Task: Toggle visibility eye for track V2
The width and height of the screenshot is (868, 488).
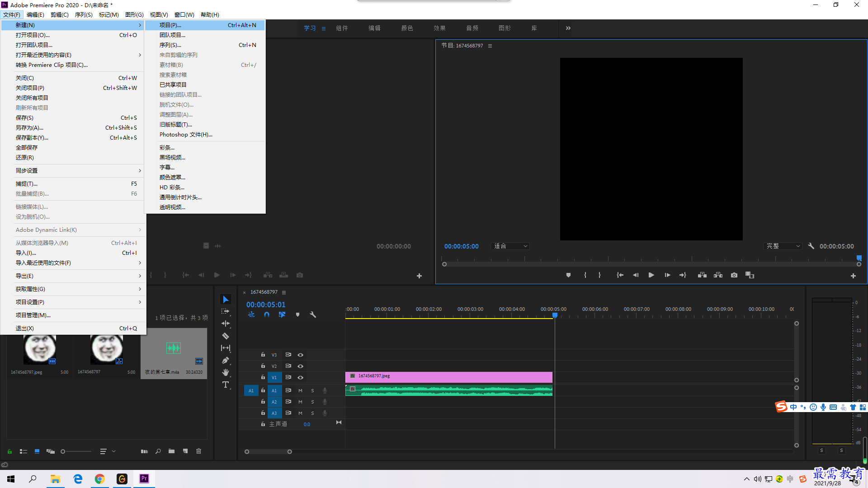Action: coord(300,366)
